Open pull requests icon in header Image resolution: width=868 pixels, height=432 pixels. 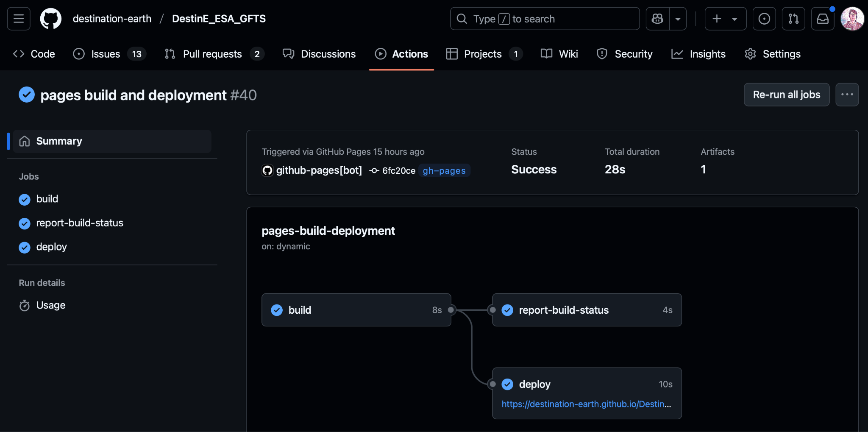[x=793, y=19]
